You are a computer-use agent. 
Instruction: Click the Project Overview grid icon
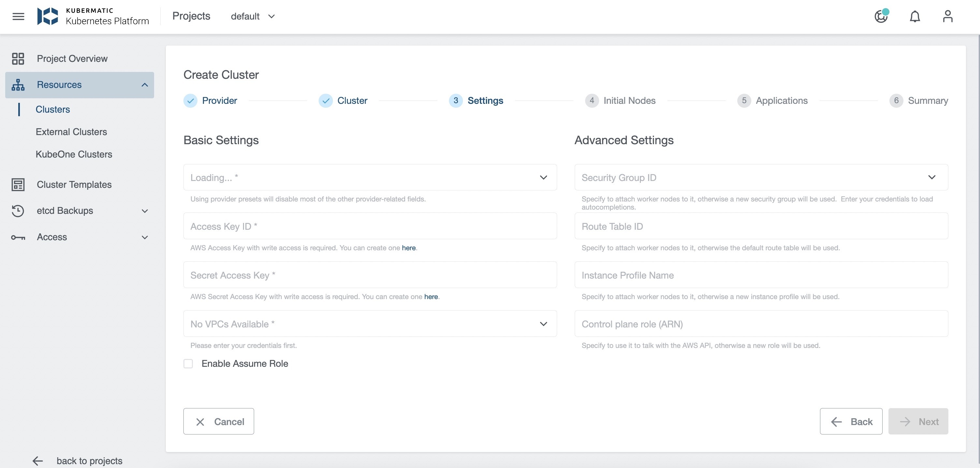coord(18,59)
